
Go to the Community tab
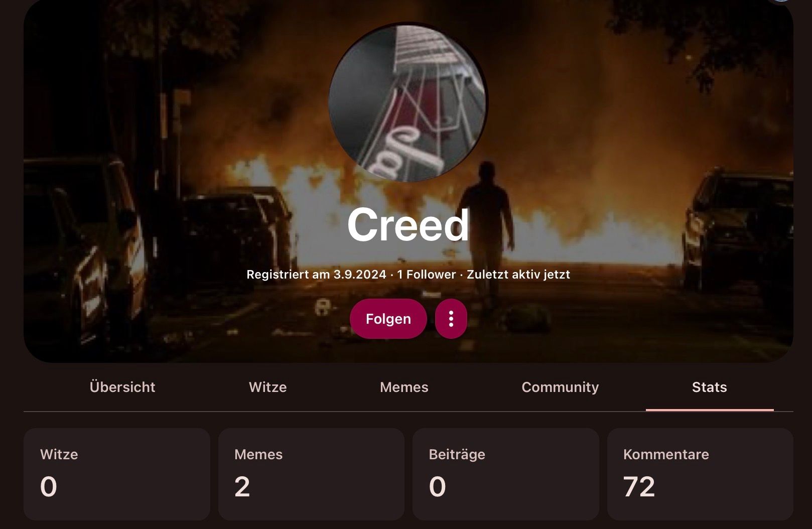560,387
